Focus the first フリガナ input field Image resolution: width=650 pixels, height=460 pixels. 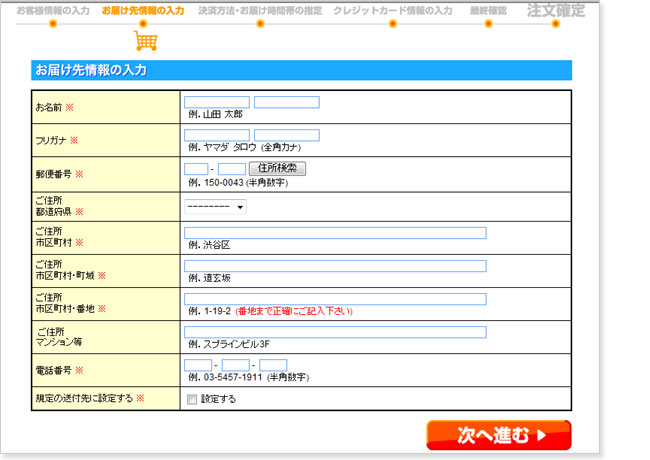click(217, 135)
